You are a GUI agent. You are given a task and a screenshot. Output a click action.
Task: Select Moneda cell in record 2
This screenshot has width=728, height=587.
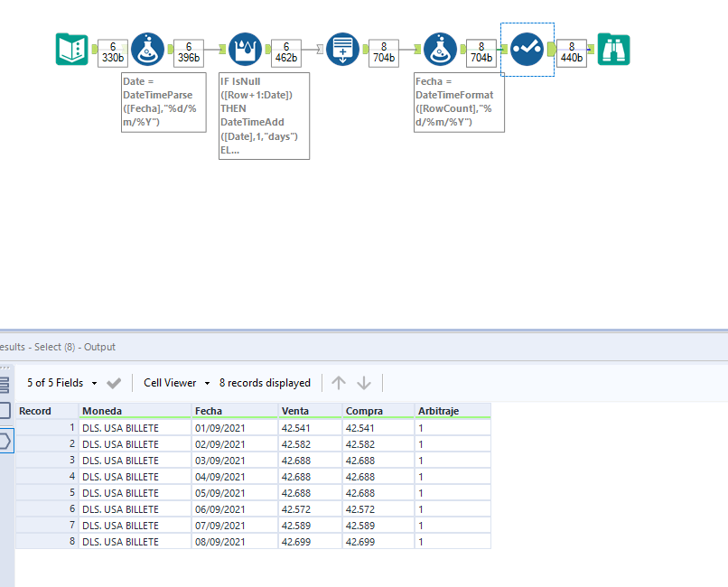[135, 444]
